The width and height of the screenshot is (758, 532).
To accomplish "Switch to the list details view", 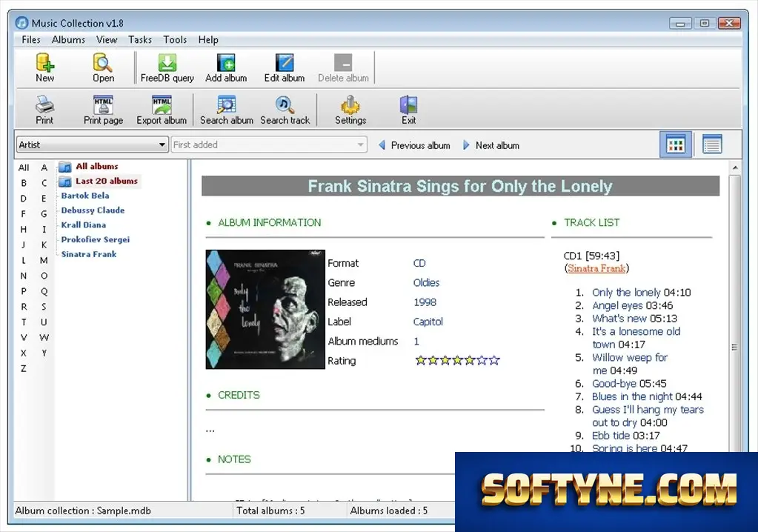I will click(711, 144).
